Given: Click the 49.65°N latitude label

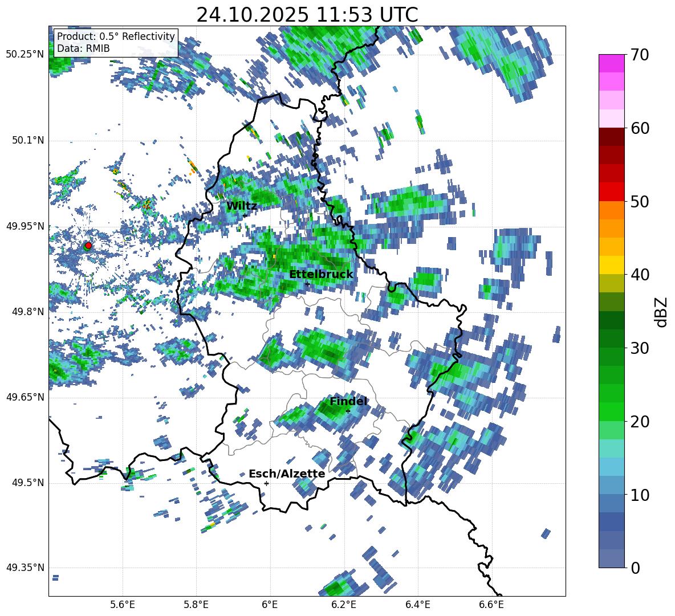Looking at the screenshot, I should [x=25, y=397].
